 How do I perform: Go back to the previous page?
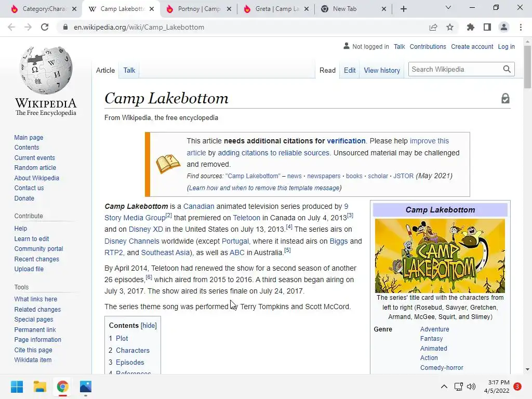11,27
